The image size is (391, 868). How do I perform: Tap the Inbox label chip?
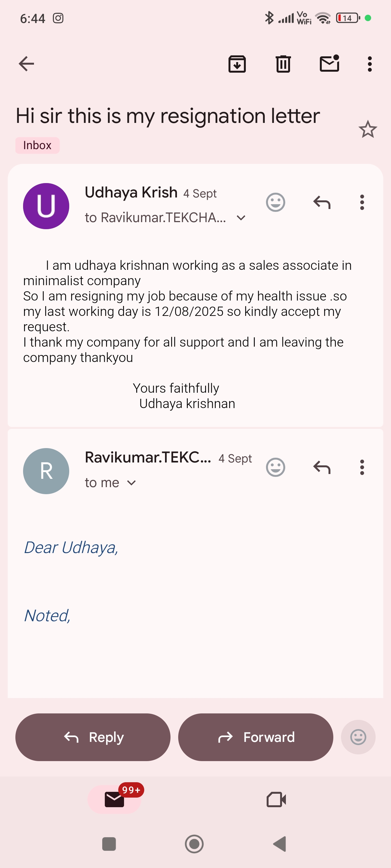pyautogui.click(x=37, y=146)
